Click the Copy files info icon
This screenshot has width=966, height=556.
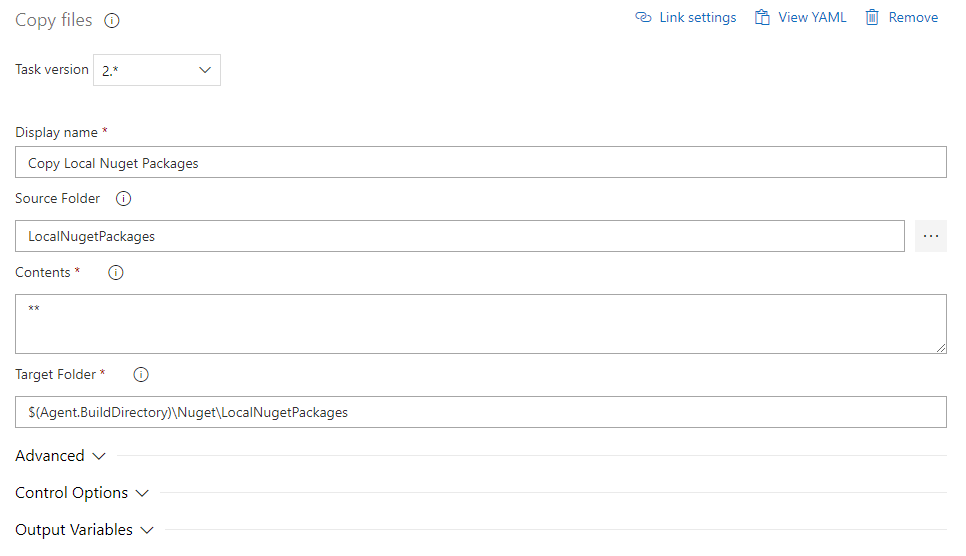point(112,20)
